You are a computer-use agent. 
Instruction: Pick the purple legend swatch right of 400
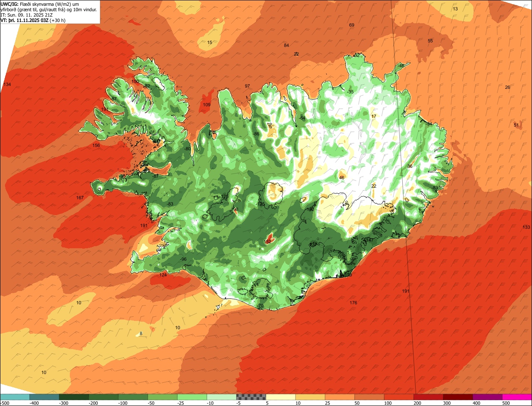pyautogui.click(x=487, y=397)
